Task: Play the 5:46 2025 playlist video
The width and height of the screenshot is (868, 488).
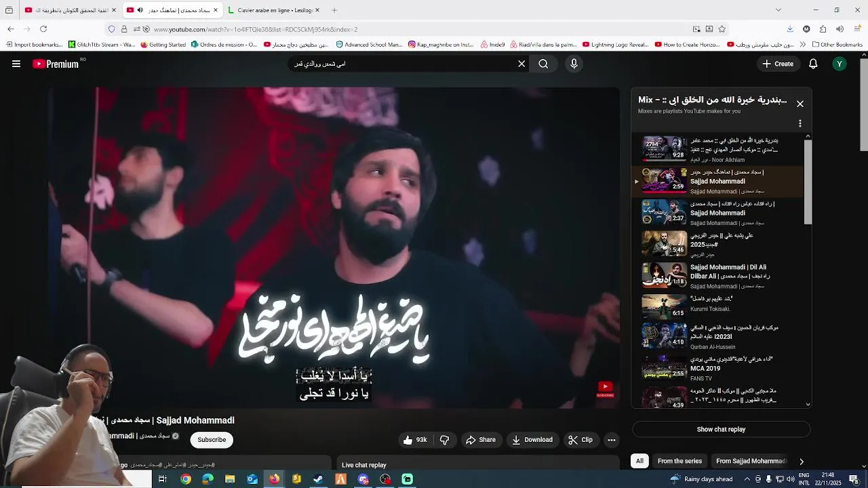Action: [719, 244]
